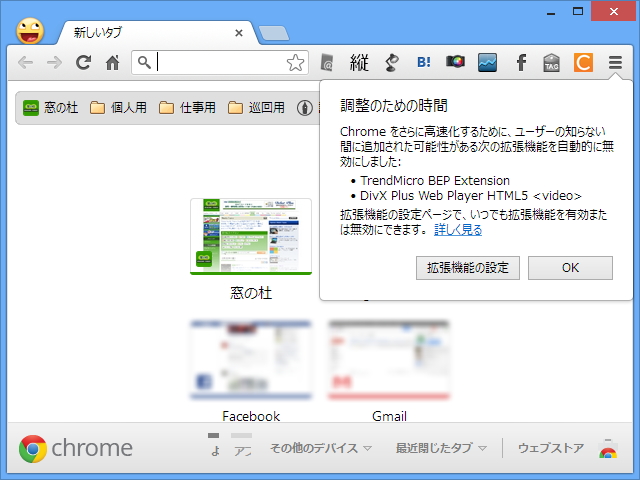Click the round pen-nib bookmark icon

point(304,108)
